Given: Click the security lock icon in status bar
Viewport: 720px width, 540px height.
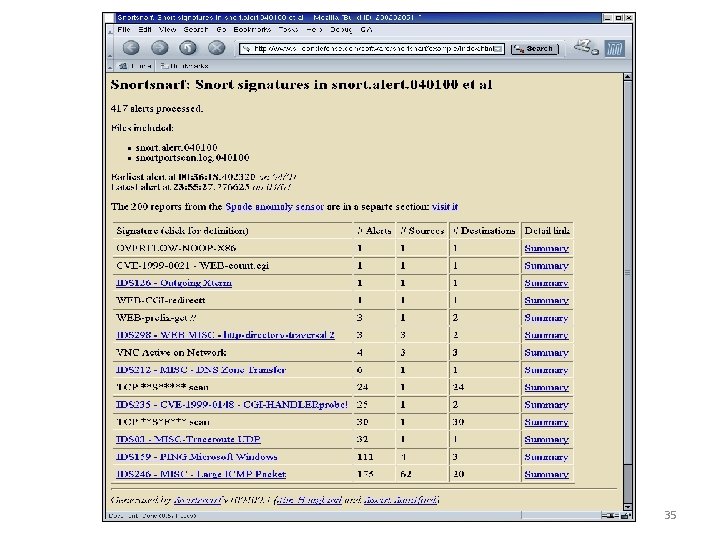Looking at the screenshot, I should coord(625,516).
